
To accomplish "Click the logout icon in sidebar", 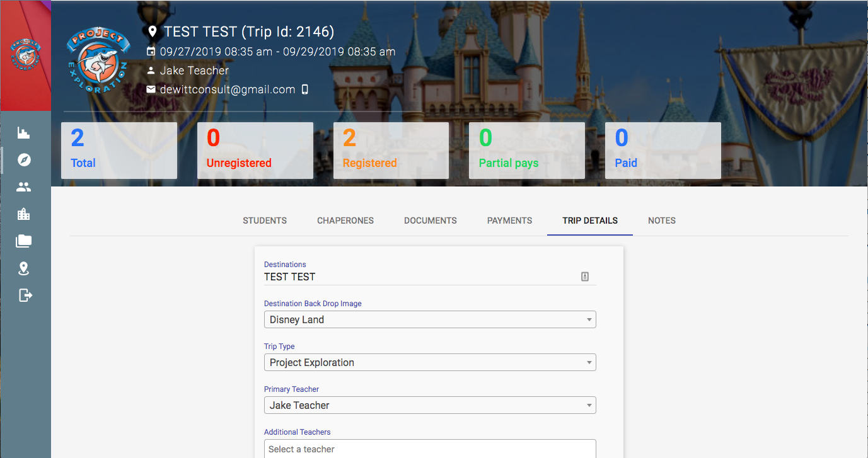I will [25, 295].
